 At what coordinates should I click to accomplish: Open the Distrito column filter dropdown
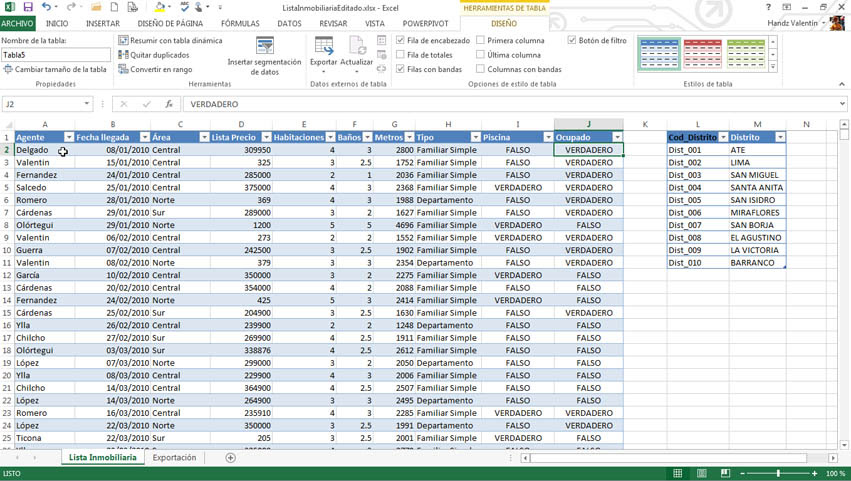click(x=780, y=137)
